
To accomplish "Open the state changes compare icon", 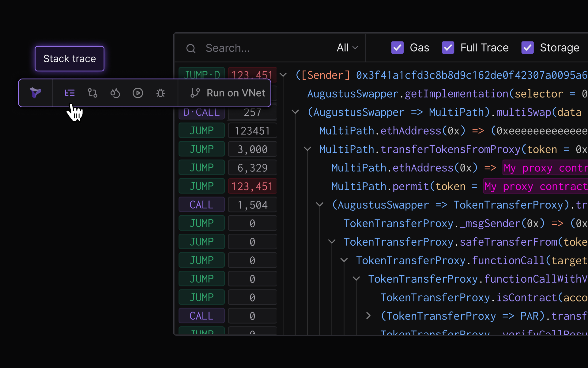I will click(92, 93).
